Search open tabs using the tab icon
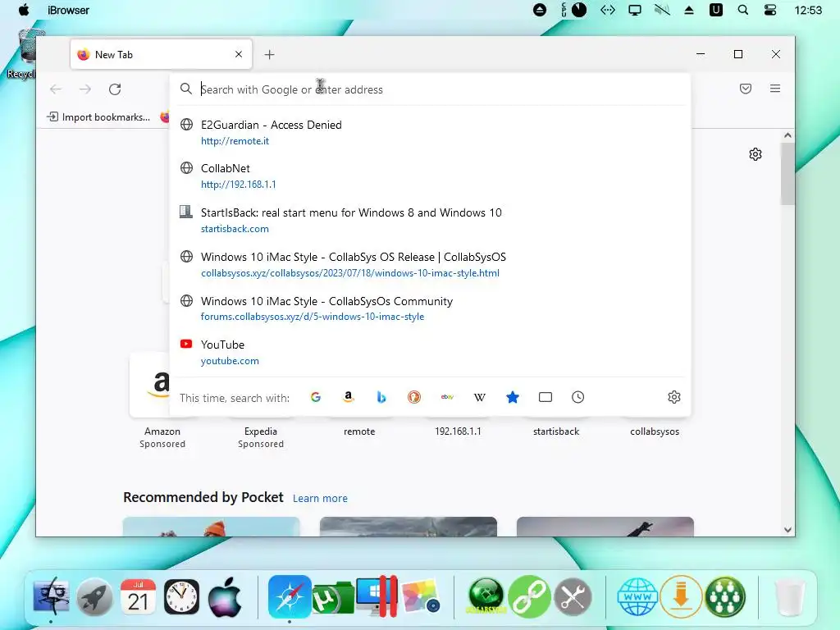Image resolution: width=840 pixels, height=630 pixels. coord(546,397)
